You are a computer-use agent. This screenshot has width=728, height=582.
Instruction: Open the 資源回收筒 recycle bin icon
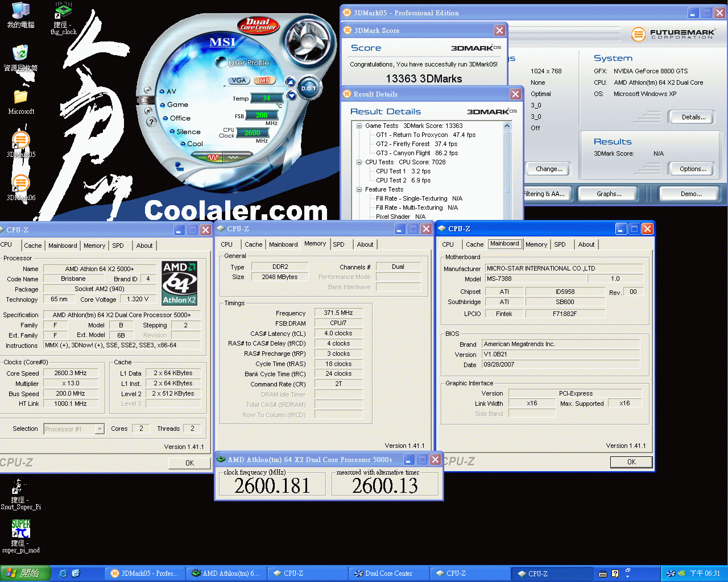tap(20, 59)
